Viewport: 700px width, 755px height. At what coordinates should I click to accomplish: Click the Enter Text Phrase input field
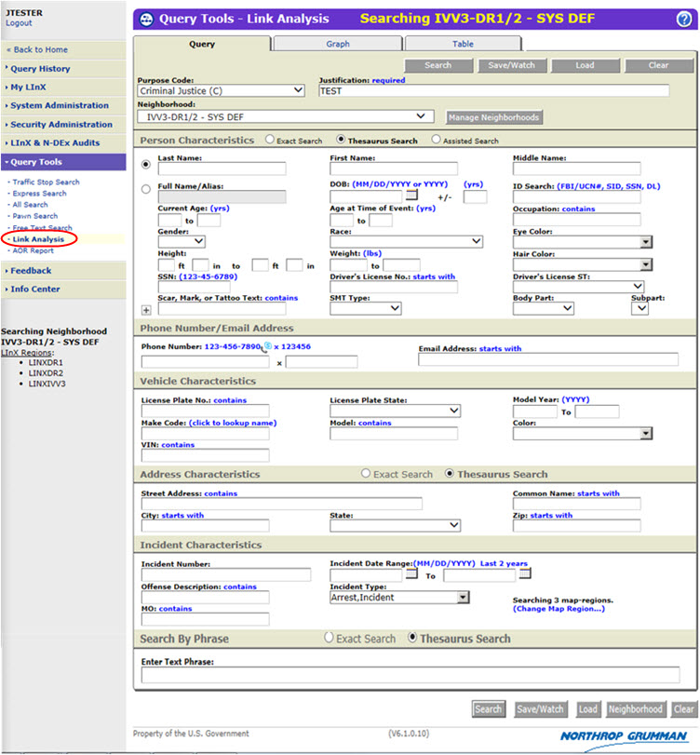click(x=411, y=675)
